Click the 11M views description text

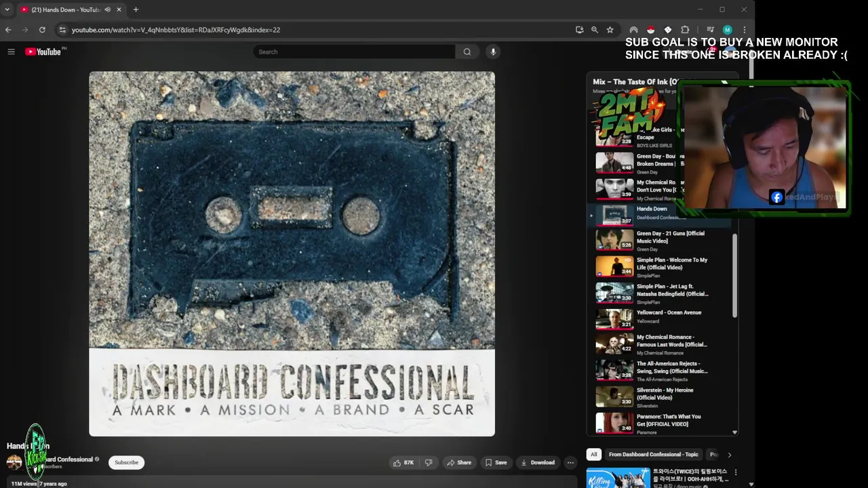pos(39,484)
